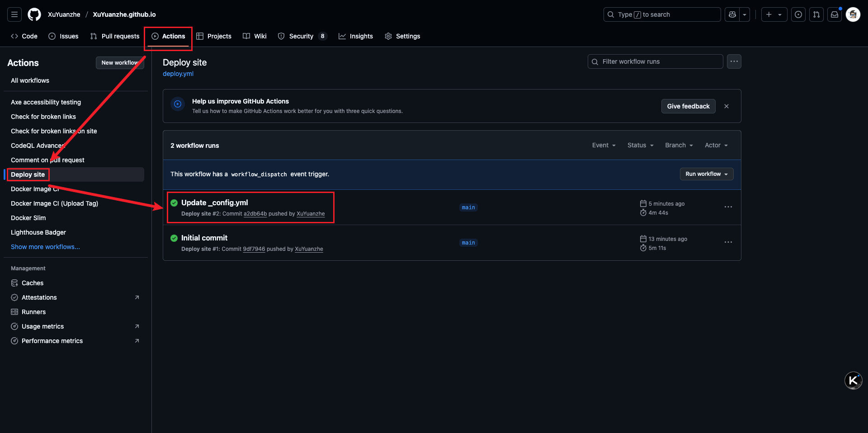Click XuYuanzhe actor link on Initial commit run
This screenshot has height=433, width=868.
coord(309,249)
